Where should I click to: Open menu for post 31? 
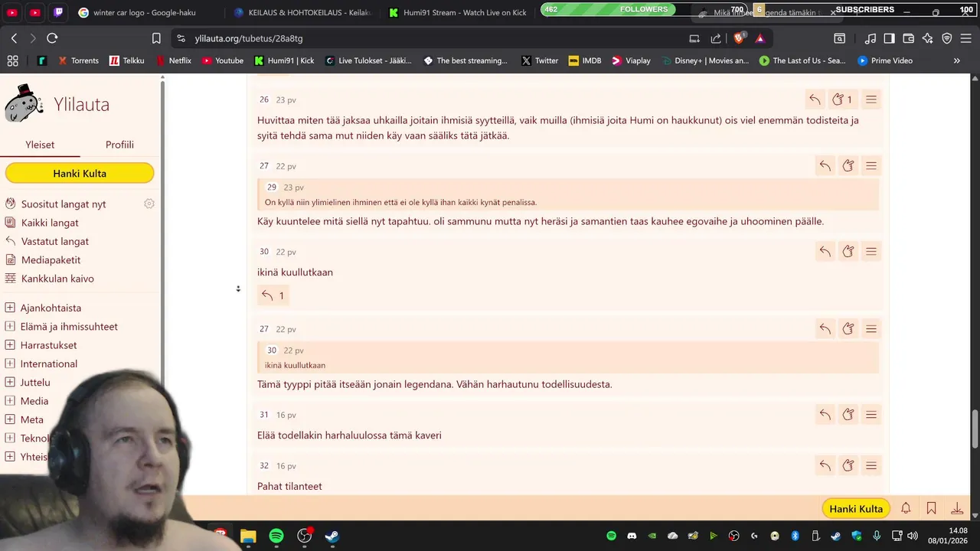(x=871, y=415)
